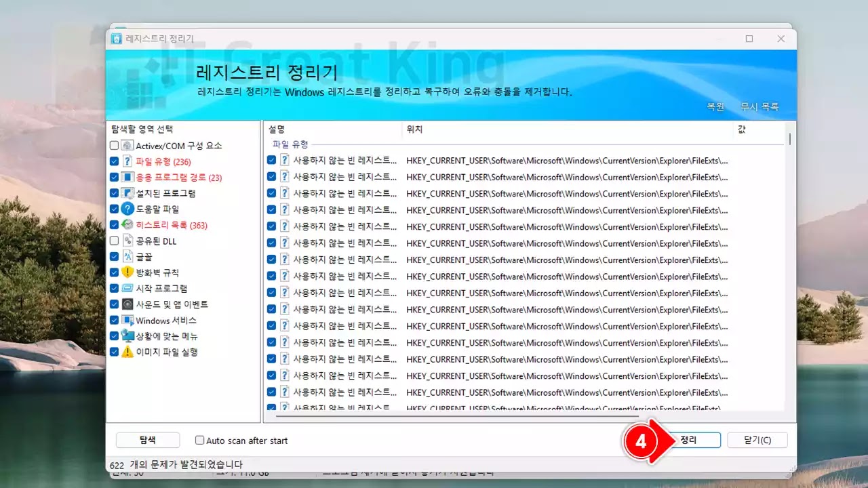Maximize the 레지스트리 정리기 window
This screenshot has width=868, height=488.
coord(749,39)
